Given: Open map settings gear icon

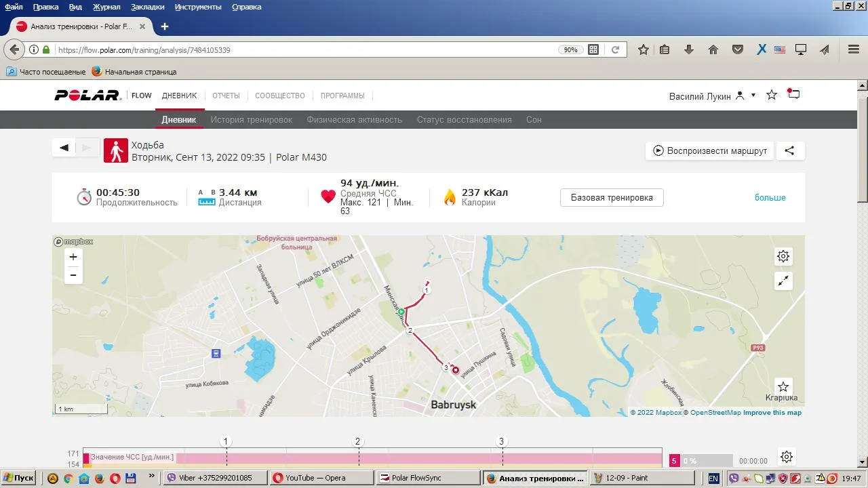Looking at the screenshot, I should [783, 256].
